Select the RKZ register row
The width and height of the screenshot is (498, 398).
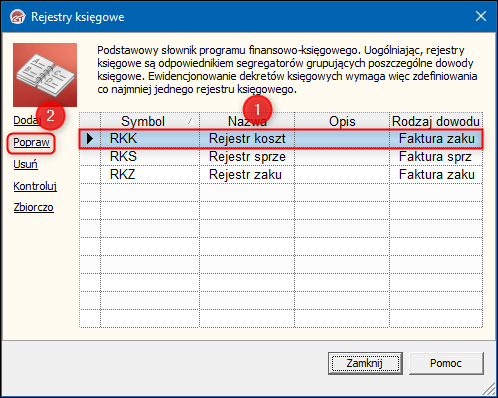pos(281,174)
